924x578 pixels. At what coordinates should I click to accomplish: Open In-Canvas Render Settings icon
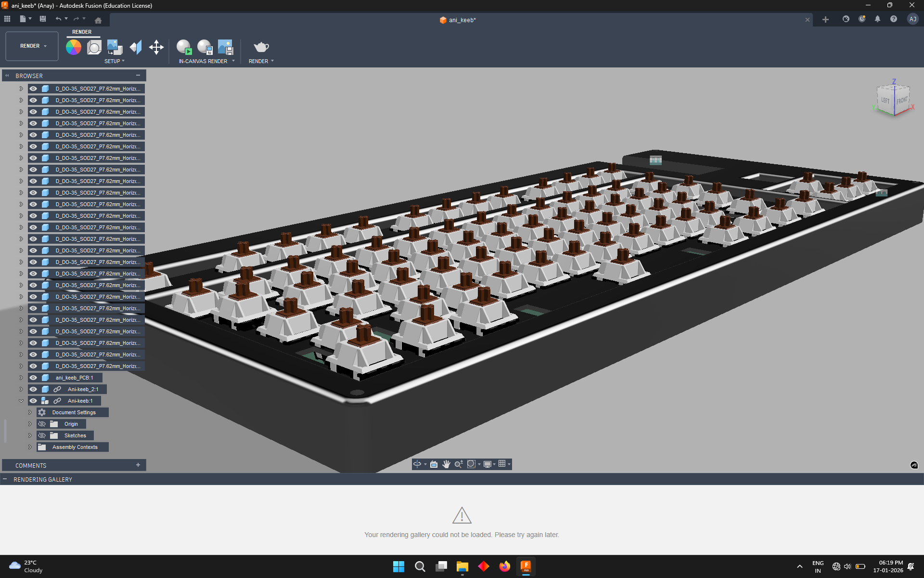[205, 47]
